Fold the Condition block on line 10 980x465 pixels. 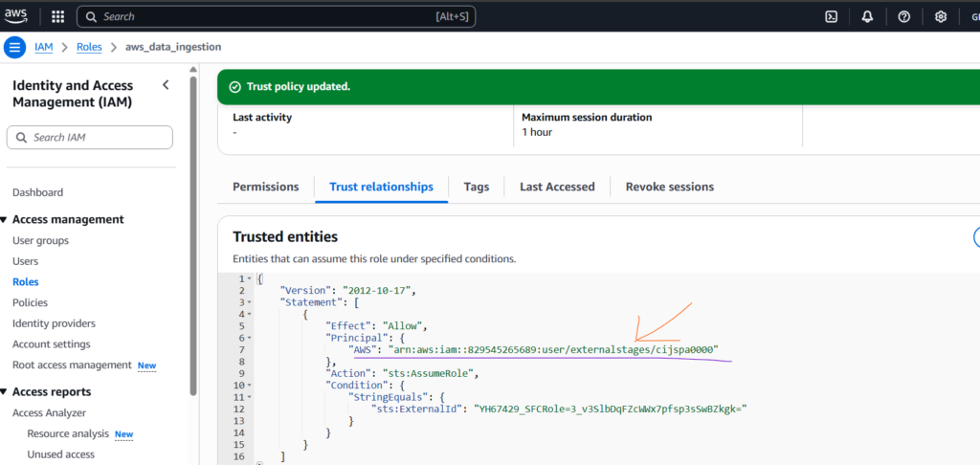point(250,385)
